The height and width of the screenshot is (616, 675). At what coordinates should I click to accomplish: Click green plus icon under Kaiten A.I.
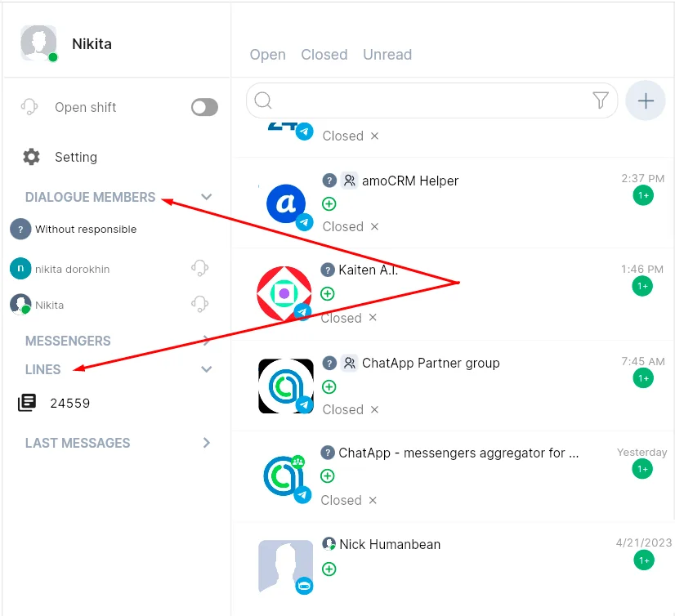(328, 294)
